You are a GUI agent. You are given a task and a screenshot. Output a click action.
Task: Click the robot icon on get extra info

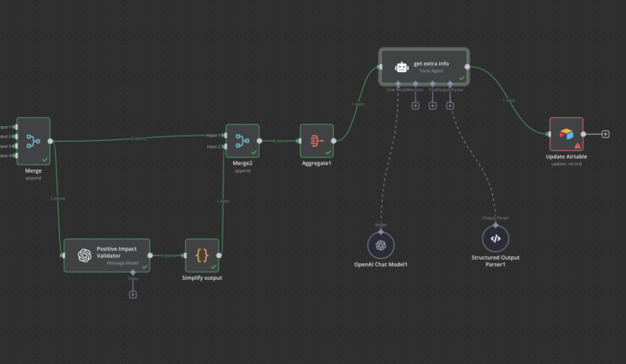click(402, 67)
